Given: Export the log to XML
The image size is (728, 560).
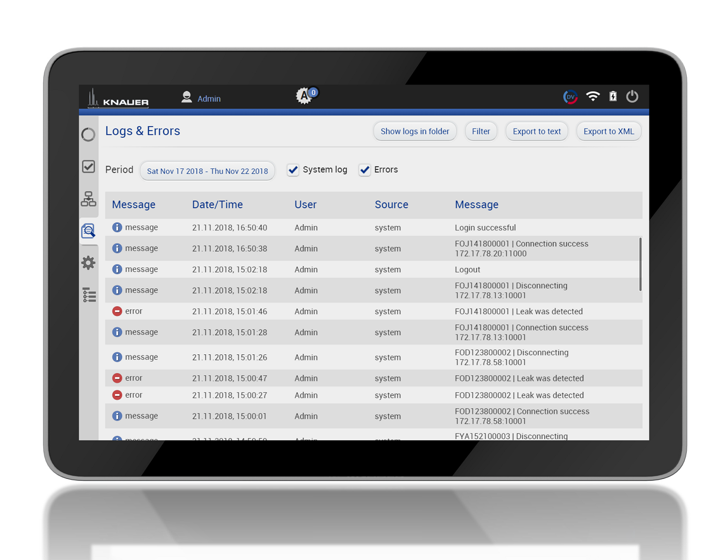Looking at the screenshot, I should 609,131.
